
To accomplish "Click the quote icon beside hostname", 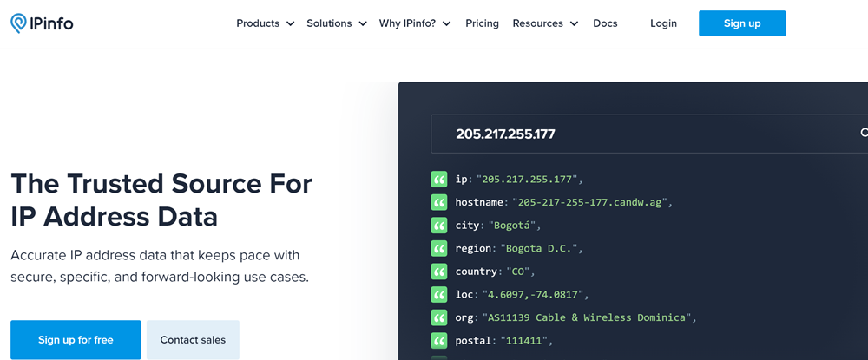I will point(439,202).
